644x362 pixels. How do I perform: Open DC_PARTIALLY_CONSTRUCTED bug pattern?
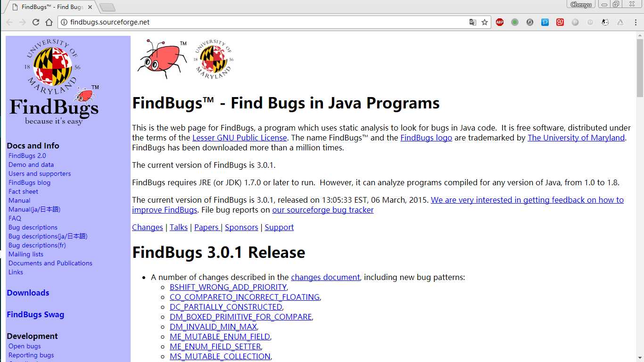pyautogui.click(x=226, y=307)
